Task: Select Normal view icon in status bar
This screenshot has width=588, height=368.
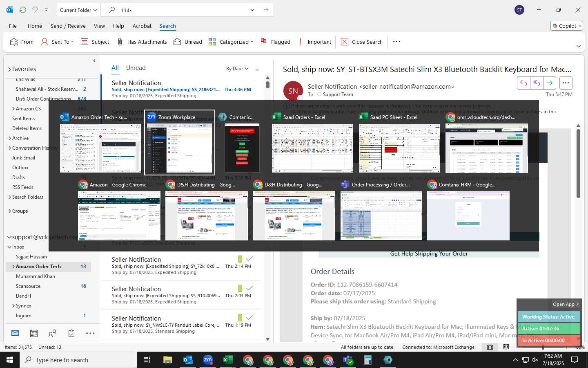Action: point(490,347)
